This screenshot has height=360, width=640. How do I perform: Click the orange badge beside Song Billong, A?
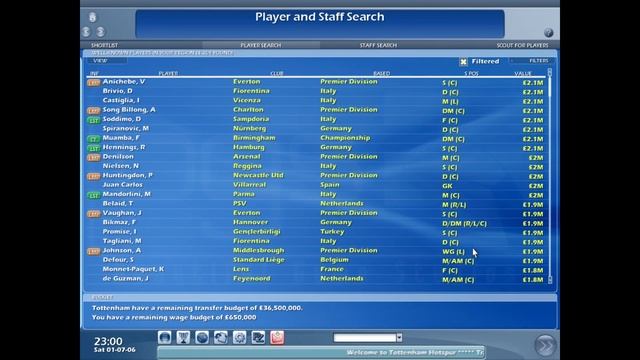pos(93,111)
